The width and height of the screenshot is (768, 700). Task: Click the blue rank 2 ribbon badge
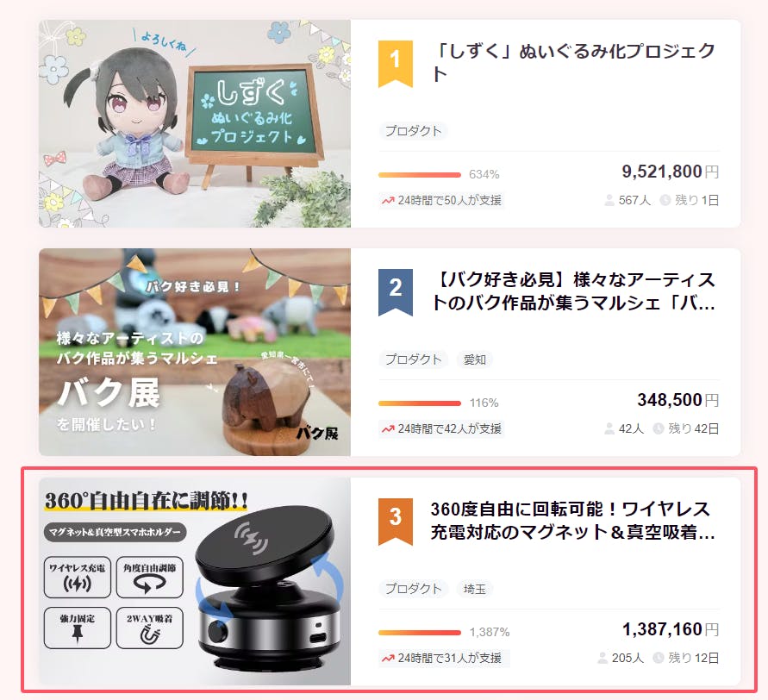coord(396,292)
